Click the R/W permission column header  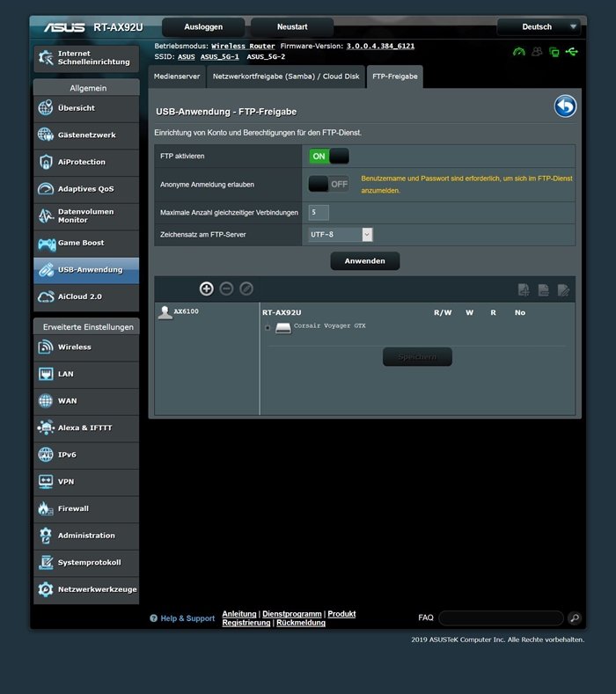coord(443,312)
